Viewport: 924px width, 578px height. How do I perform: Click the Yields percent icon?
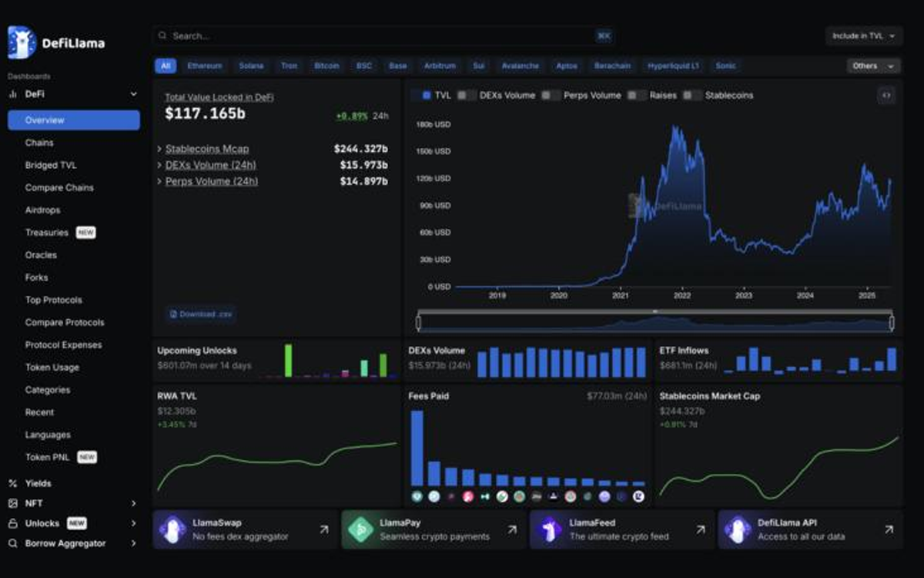click(12, 483)
